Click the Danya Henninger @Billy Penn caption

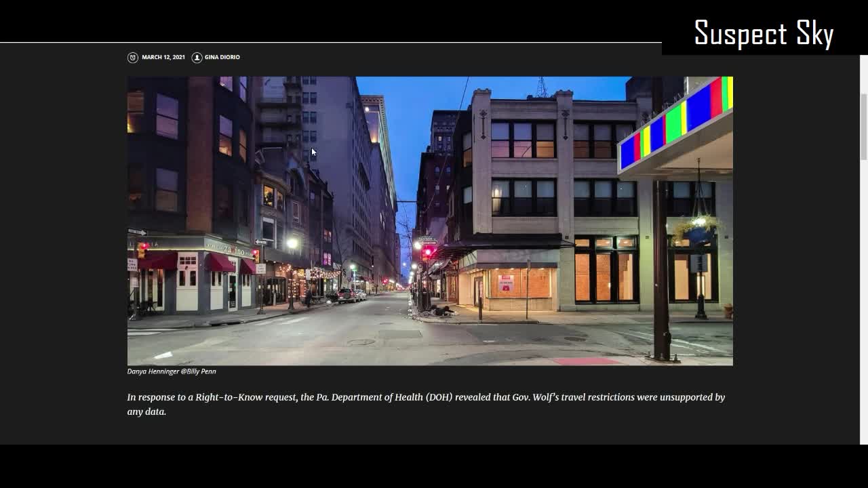[172, 371]
